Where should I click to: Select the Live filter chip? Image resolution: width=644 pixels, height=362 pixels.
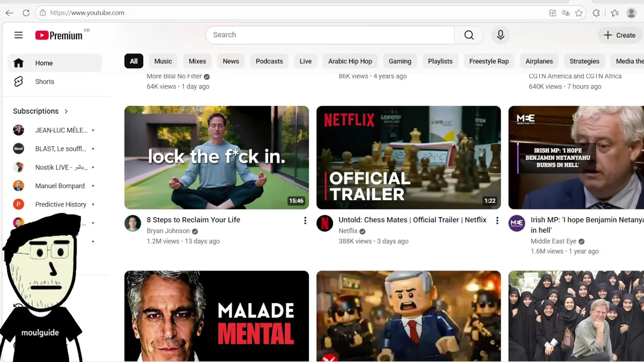pos(305,61)
